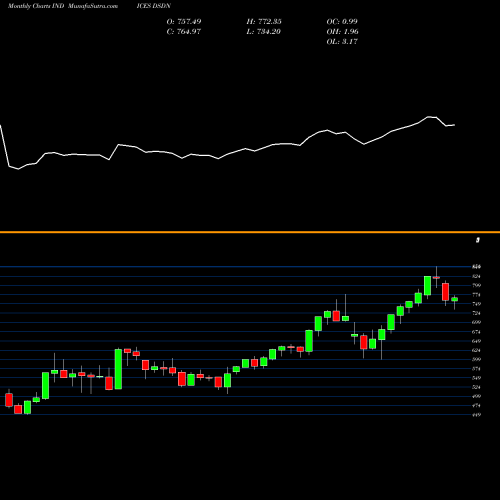Click the 499 price axis label
Viewport: 500px width, 500px height.
(x=476, y=396)
